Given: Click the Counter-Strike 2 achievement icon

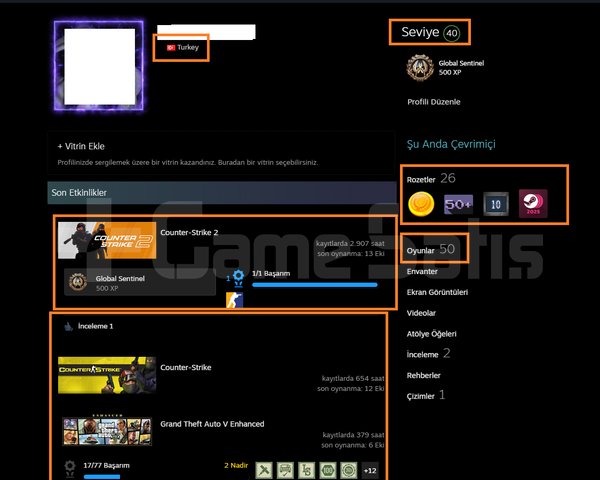Looking at the screenshot, I should click(x=234, y=300).
